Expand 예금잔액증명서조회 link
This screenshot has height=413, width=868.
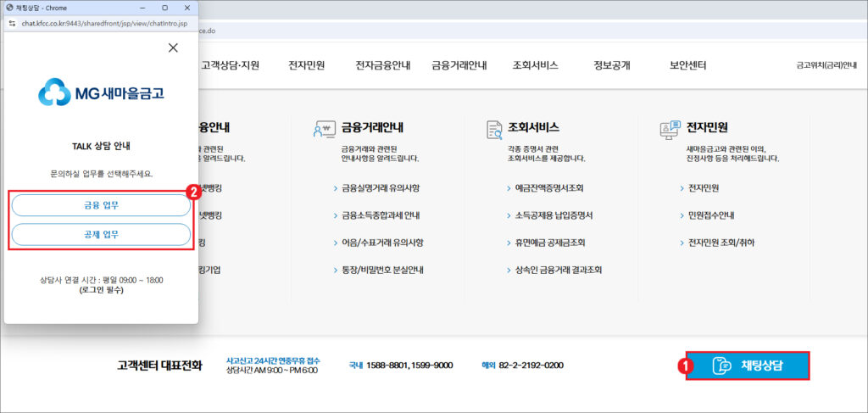click(548, 187)
